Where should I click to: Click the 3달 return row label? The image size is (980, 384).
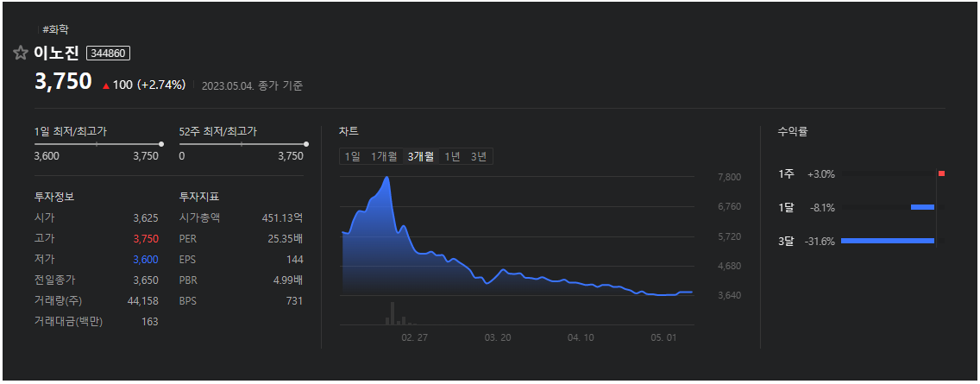point(786,242)
